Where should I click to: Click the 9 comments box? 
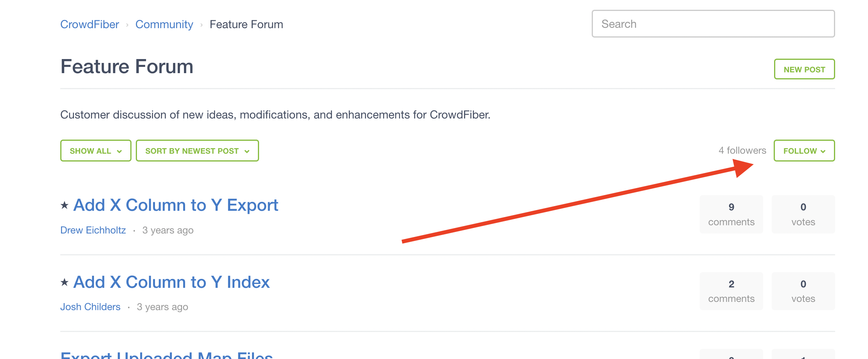[731, 214]
